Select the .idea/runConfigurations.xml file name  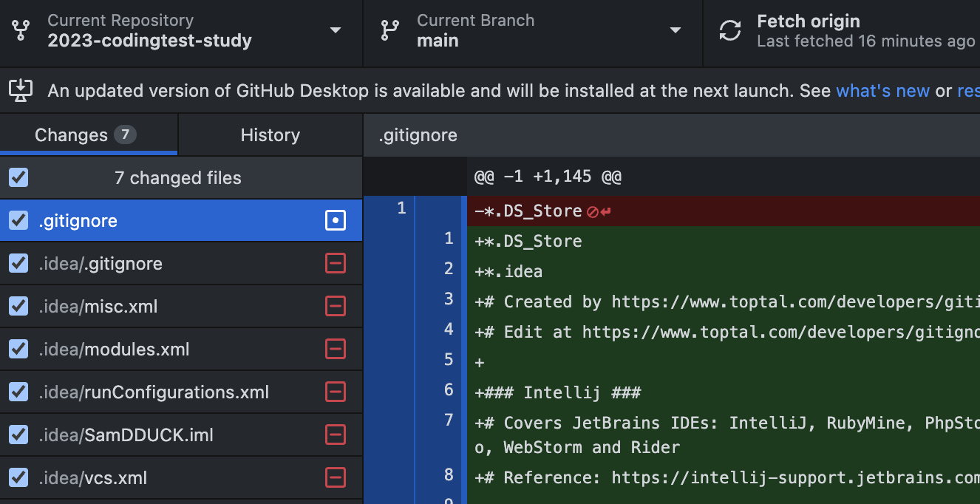[x=154, y=392]
